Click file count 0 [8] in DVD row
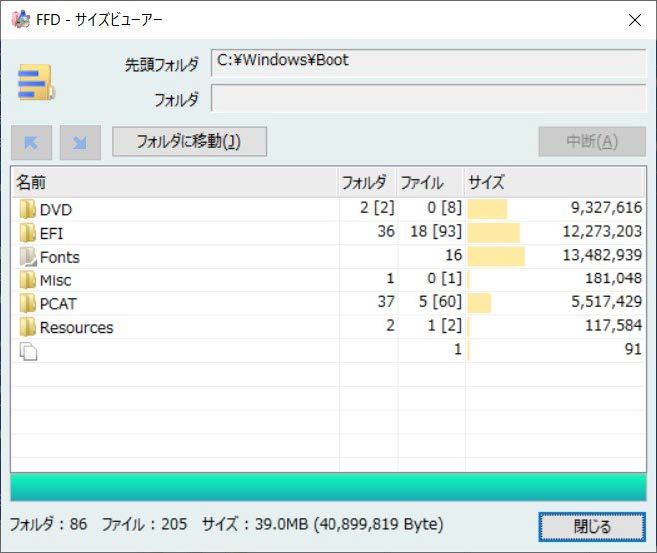657x553 pixels. [445, 207]
